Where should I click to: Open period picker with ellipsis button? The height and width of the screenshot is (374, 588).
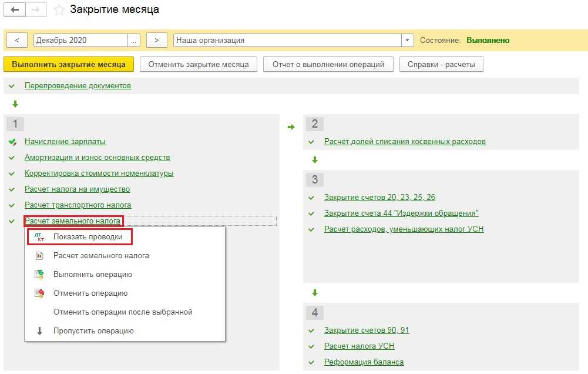coord(135,41)
